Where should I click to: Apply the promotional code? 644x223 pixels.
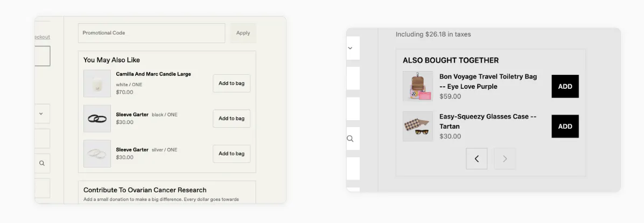pos(243,33)
